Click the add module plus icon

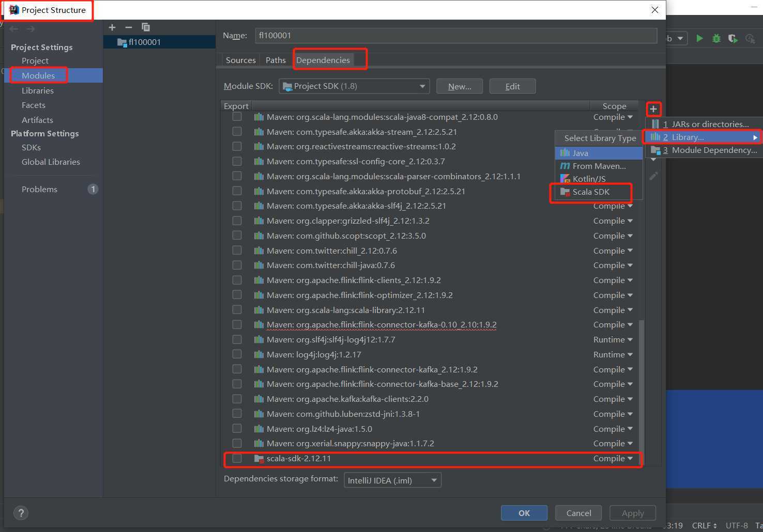pyautogui.click(x=112, y=27)
